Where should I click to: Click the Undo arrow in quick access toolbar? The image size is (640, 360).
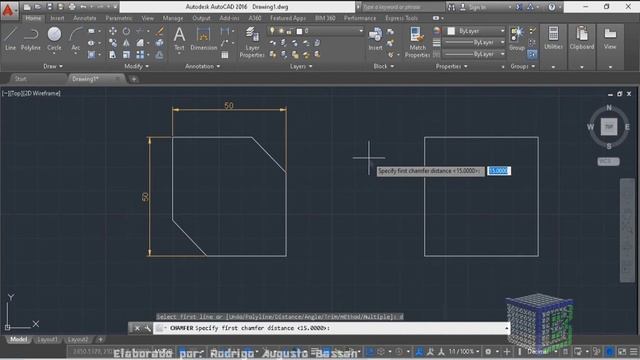[83, 7]
